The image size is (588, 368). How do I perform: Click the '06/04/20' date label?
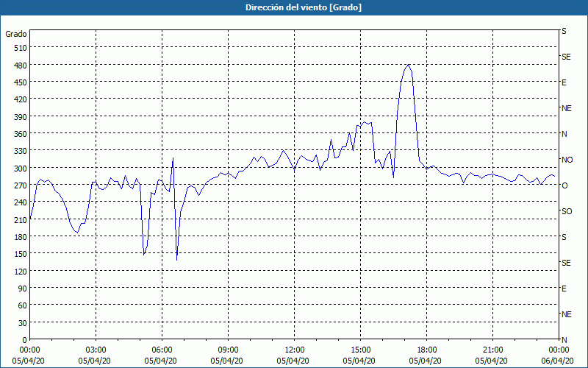pyautogui.click(x=557, y=361)
